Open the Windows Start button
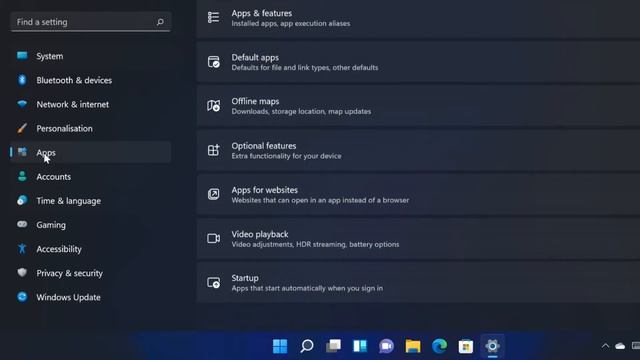Viewport: 640px width, 360px height. [x=280, y=346]
